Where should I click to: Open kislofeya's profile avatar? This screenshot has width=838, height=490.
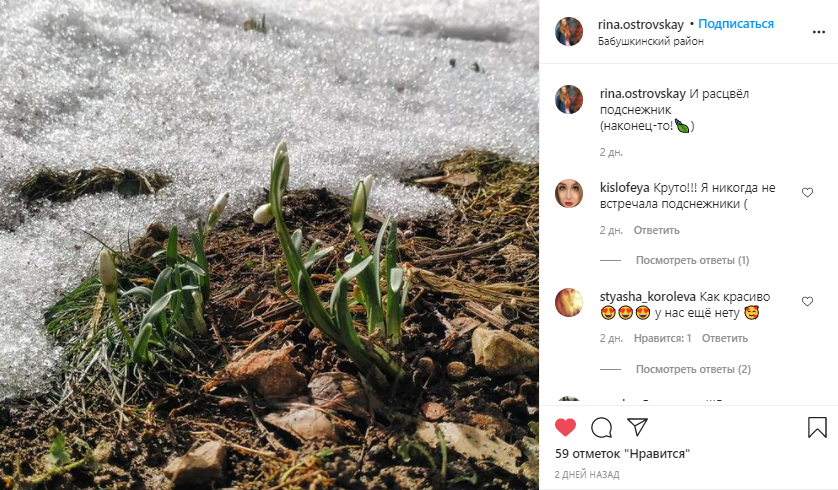pyautogui.click(x=569, y=193)
